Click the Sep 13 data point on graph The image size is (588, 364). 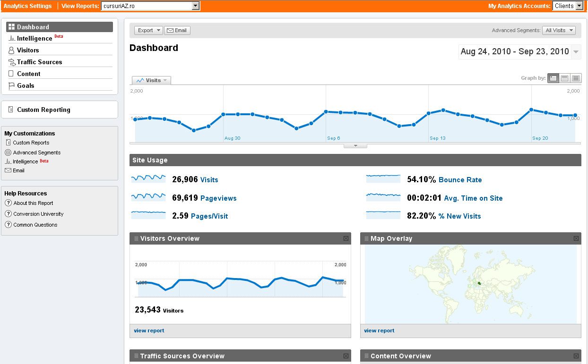point(429,113)
